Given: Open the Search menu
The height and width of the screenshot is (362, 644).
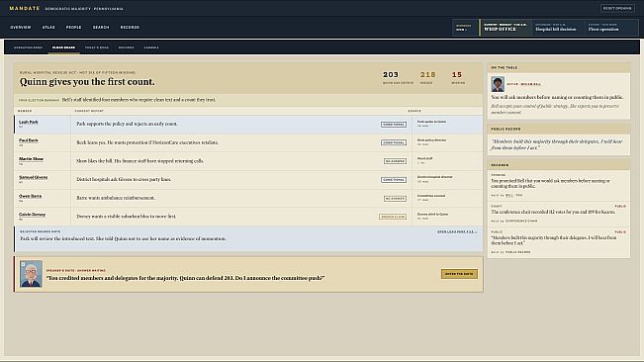Looking at the screenshot, I should [x=101, y=27].
